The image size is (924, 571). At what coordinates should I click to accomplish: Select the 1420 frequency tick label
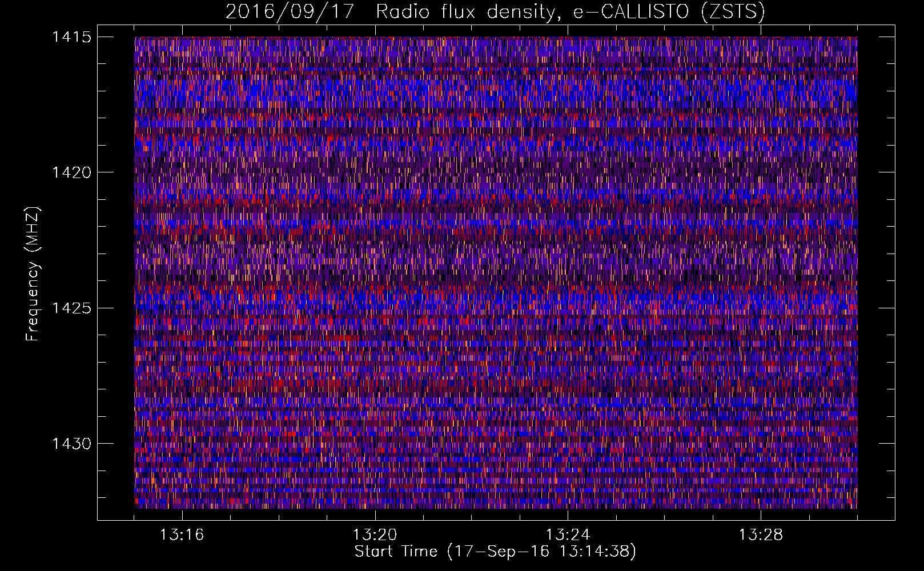pyautogui.click(x=72, y=172)
